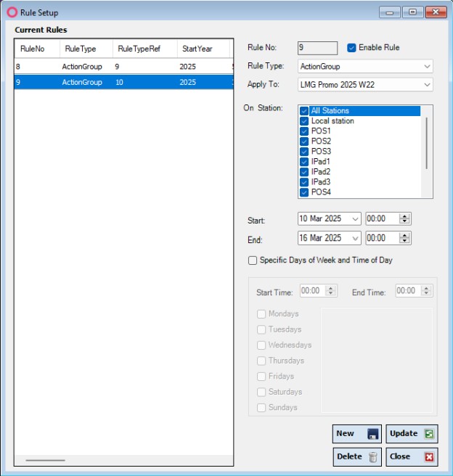This screenshot has height=476, width=453.
Task: Click the Delete button's trash can icon
Action: [372, 457]
